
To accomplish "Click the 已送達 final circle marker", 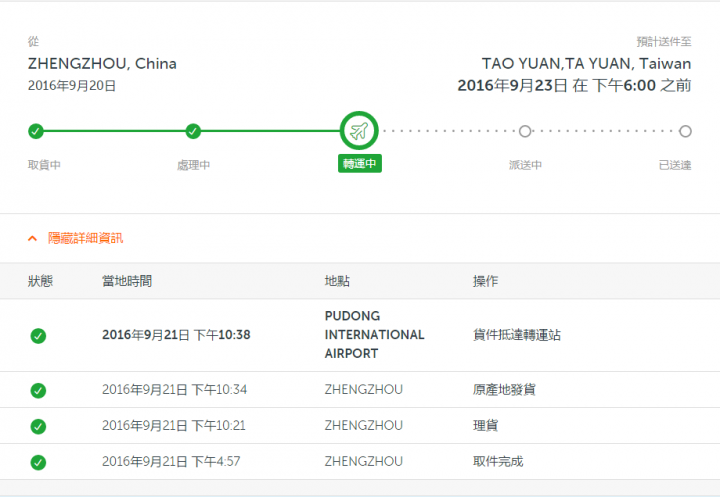I will pos(685,131).
